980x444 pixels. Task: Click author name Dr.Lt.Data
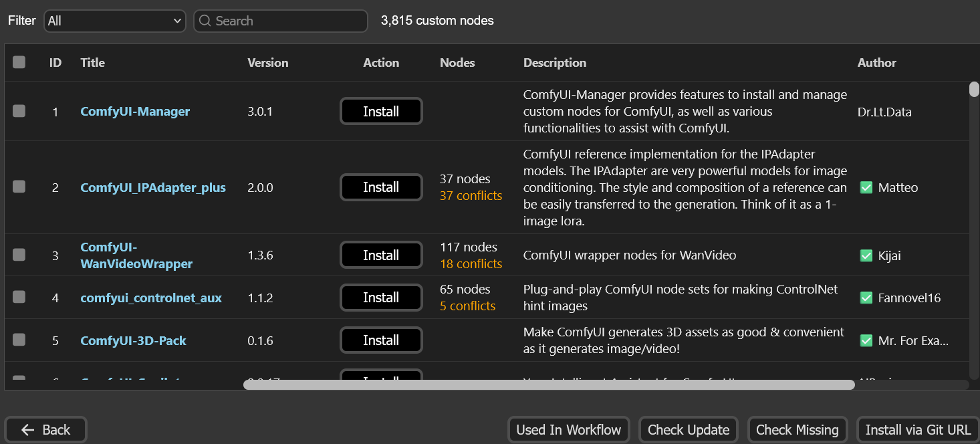(x=884, y=112)
